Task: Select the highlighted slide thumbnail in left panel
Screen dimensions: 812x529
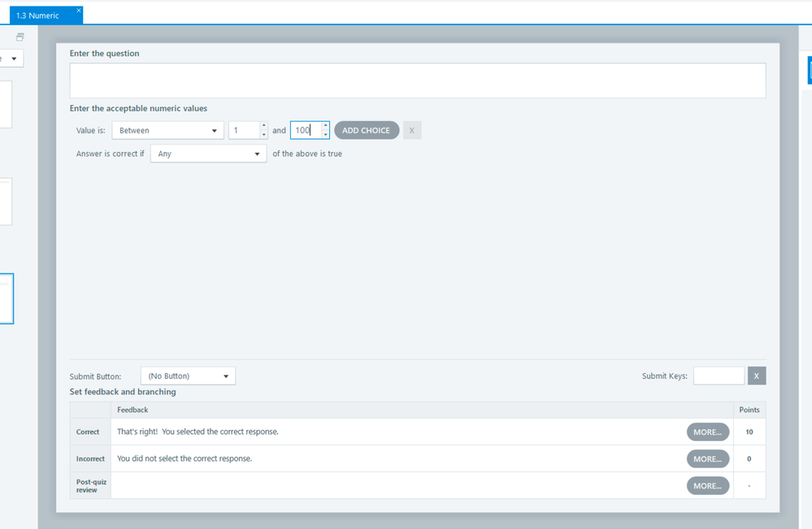Action: (x=7, y=299)
